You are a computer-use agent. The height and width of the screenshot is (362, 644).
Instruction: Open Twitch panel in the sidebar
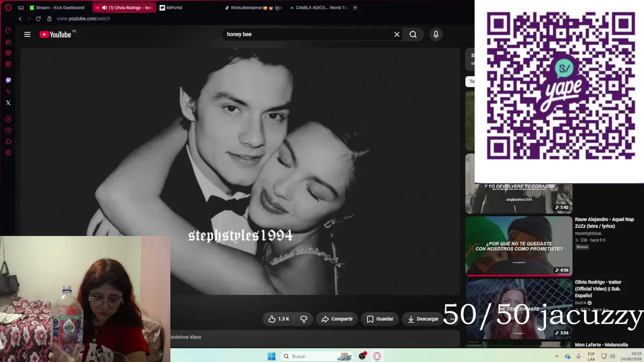tap(8, 80)
